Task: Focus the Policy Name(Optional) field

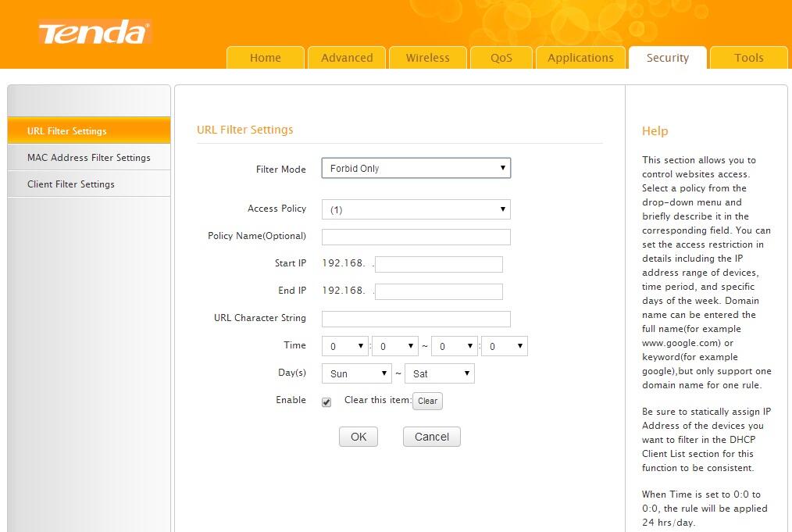Action: 416,237
